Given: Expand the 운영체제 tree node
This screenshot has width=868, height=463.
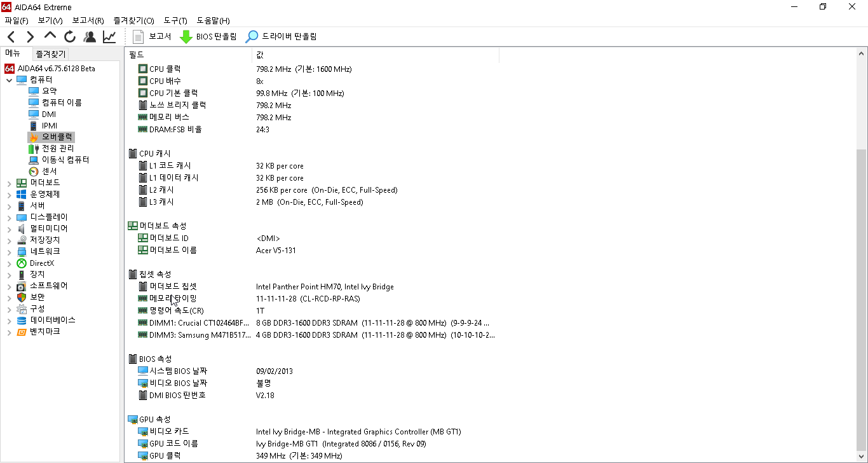Looking at the screenshot, I should coord(9,195).
